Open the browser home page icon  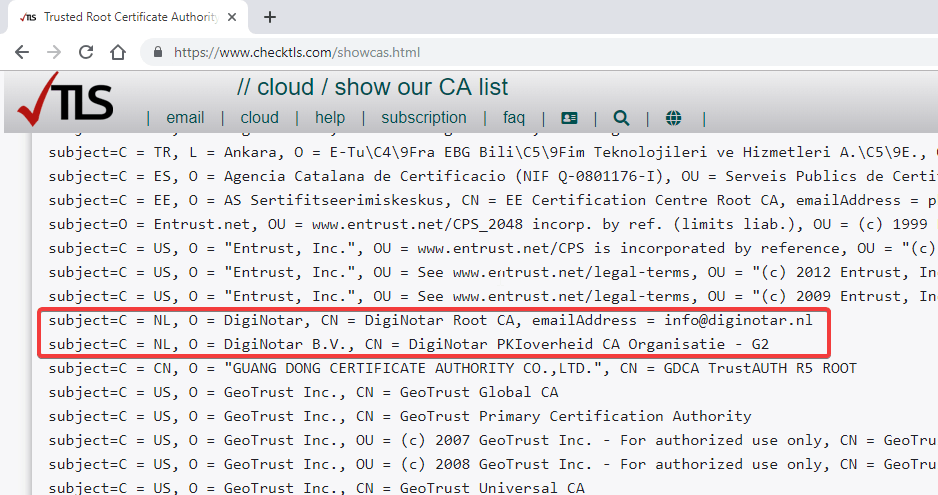(x=118, y=52)
